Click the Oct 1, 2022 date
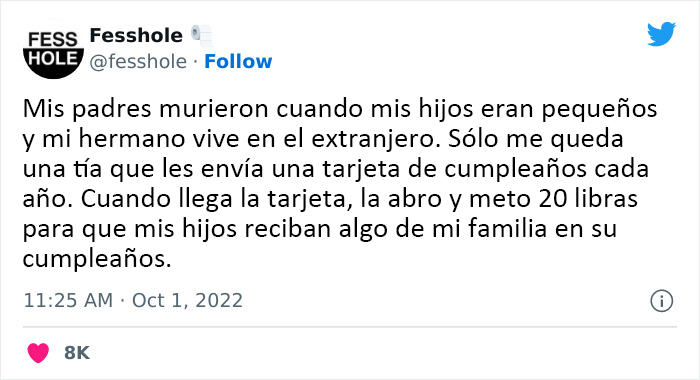 point(187,301)
